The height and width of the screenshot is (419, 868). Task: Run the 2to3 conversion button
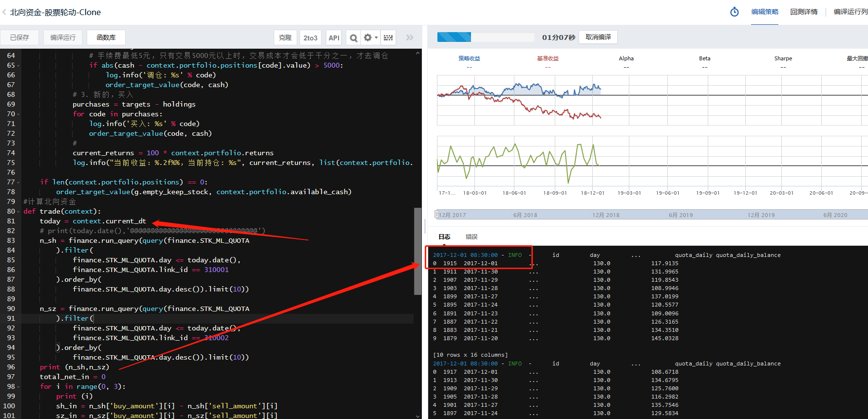[310, 37]
